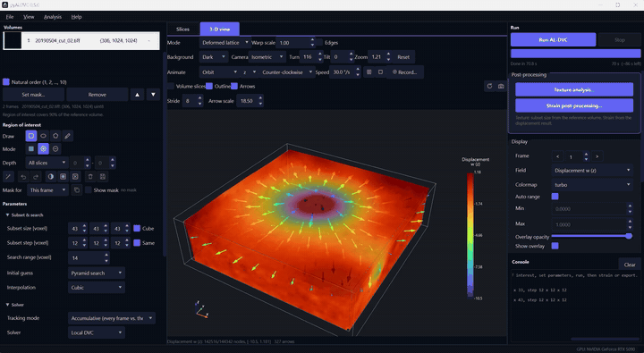
Task: Select the 3-D view tab
Action: (220, 29)
